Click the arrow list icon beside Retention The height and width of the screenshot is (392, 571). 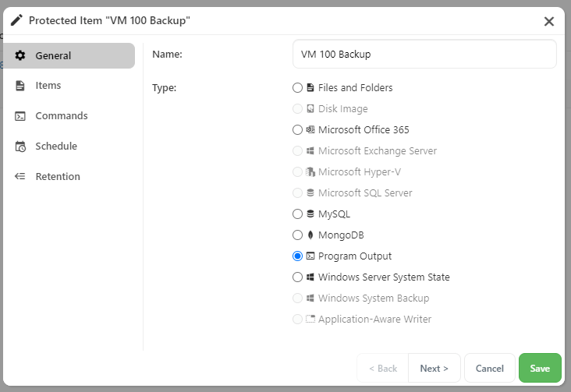coord(20,177)
